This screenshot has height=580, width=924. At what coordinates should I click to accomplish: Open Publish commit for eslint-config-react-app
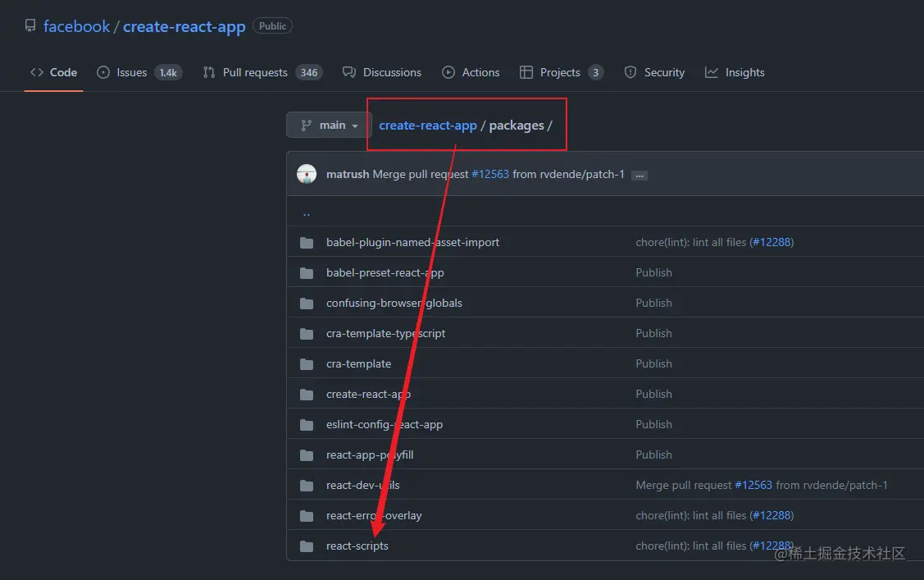click(x=653, y=424)
